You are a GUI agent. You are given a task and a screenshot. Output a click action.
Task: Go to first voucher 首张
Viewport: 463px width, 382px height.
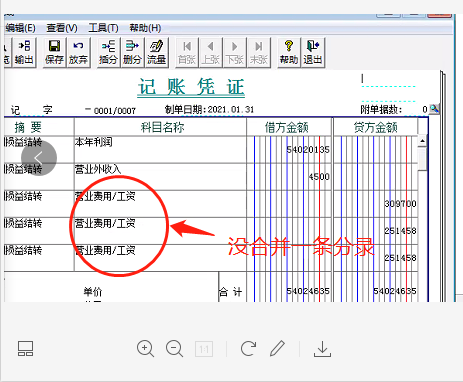tap(187, 53)
